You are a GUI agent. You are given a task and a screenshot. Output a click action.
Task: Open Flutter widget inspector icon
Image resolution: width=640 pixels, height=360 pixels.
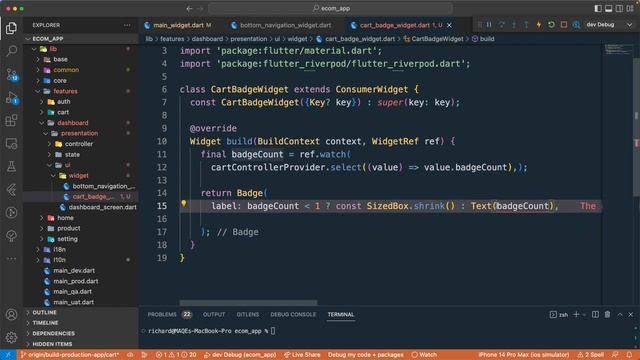pyautogui.click(x=576, y=25)
